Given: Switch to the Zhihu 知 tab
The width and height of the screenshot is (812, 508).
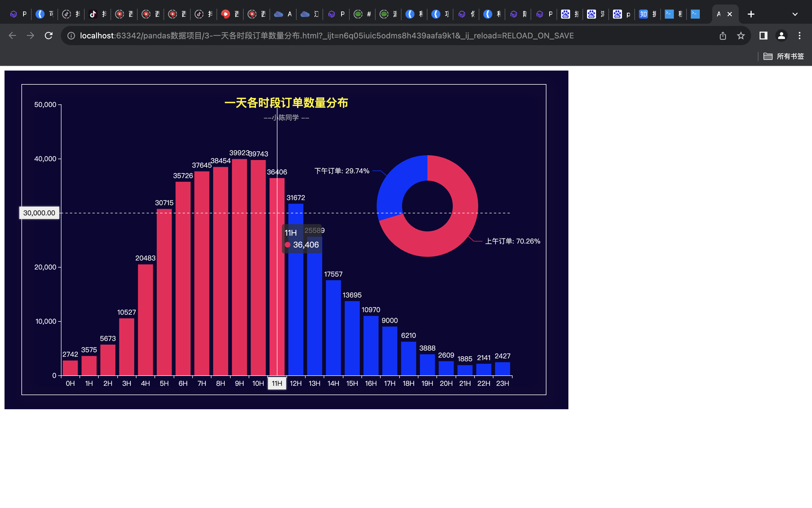Looking at the screenshot, I should pos(648,14).
